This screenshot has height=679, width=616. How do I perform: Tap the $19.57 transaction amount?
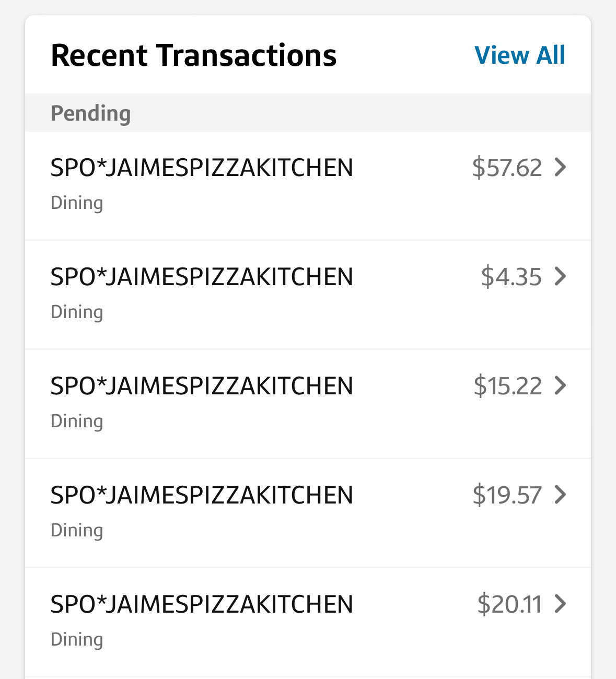pyautogui.click(x=507, y=495)
